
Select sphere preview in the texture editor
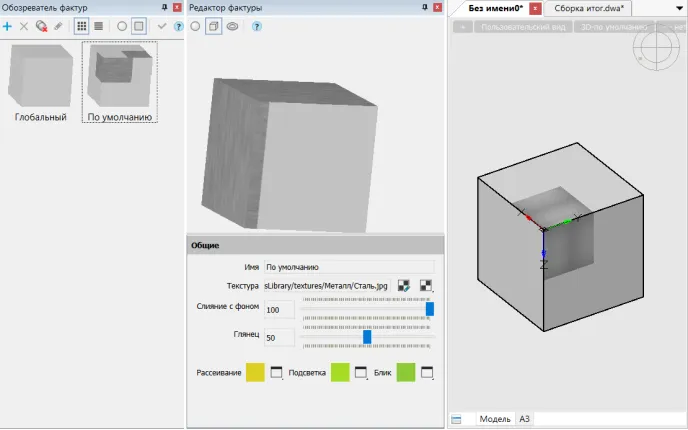pos(196,26)
